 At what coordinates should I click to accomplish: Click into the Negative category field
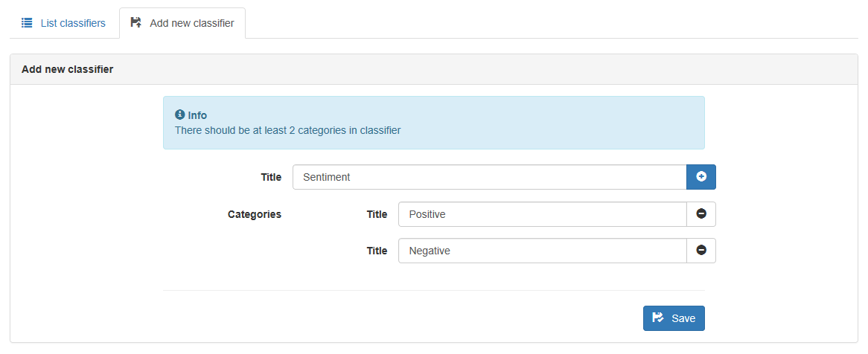(x=543, y=251)
